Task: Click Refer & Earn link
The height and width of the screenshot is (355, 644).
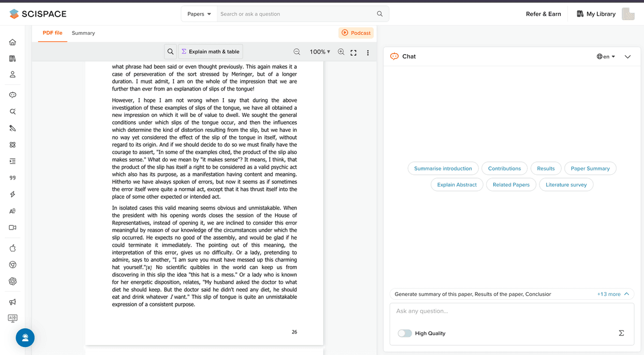Action: 543,14
